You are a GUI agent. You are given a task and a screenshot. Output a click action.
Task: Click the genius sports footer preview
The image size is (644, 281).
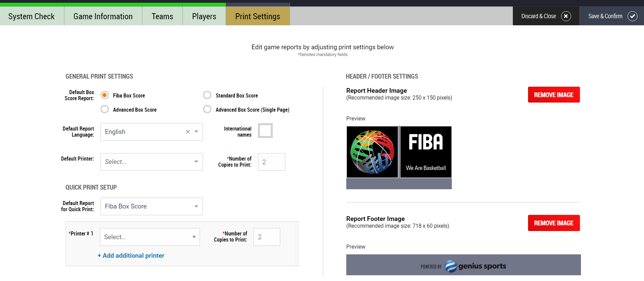pyautogui.click(x=464, y=265)
